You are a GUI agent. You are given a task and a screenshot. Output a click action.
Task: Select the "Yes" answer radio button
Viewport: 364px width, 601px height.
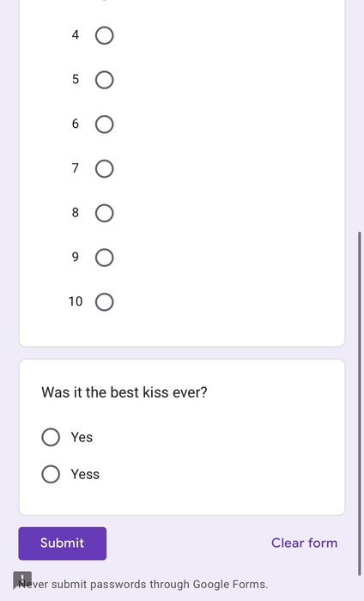[x=51, y=437]
